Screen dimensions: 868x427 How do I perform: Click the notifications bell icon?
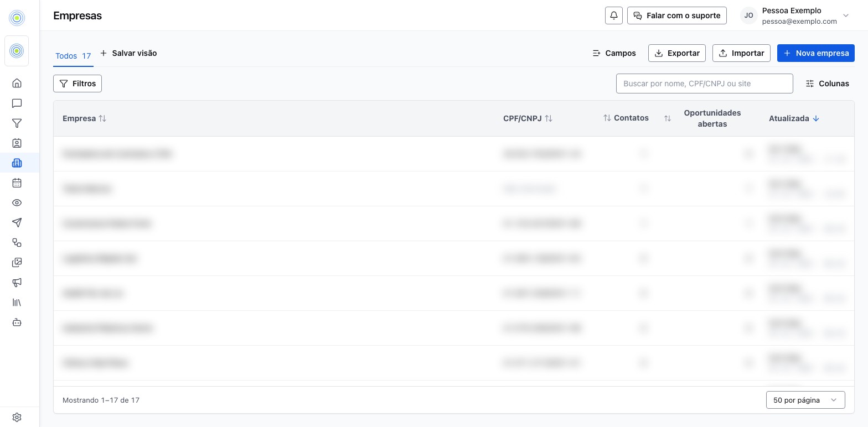point(614,15)
